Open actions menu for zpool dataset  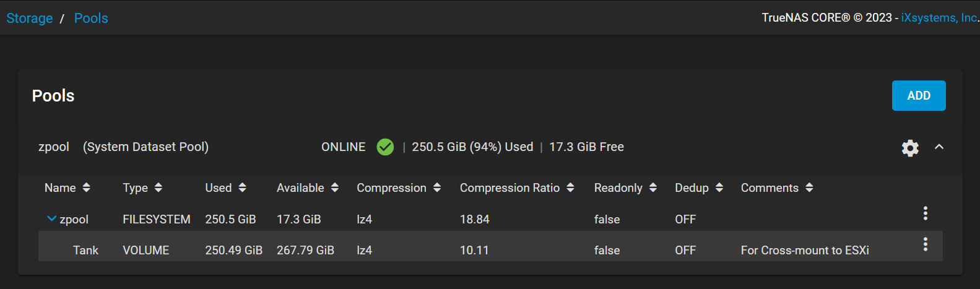[925, 214]
